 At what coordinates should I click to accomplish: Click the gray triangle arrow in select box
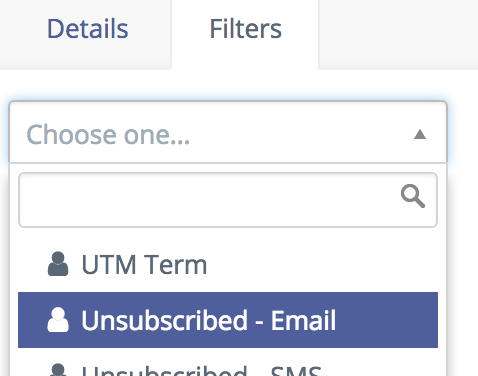coord(420,135)
